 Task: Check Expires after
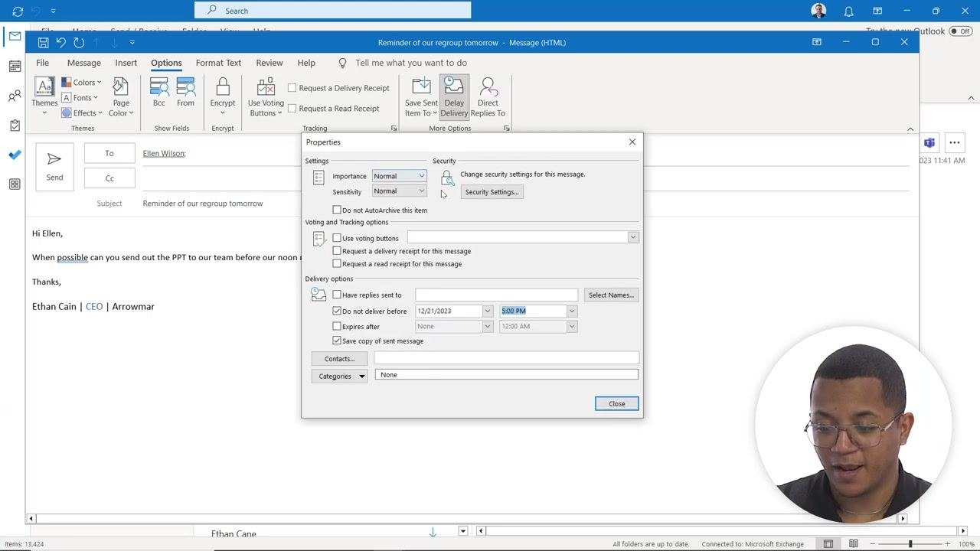click(x=337, y=326)
